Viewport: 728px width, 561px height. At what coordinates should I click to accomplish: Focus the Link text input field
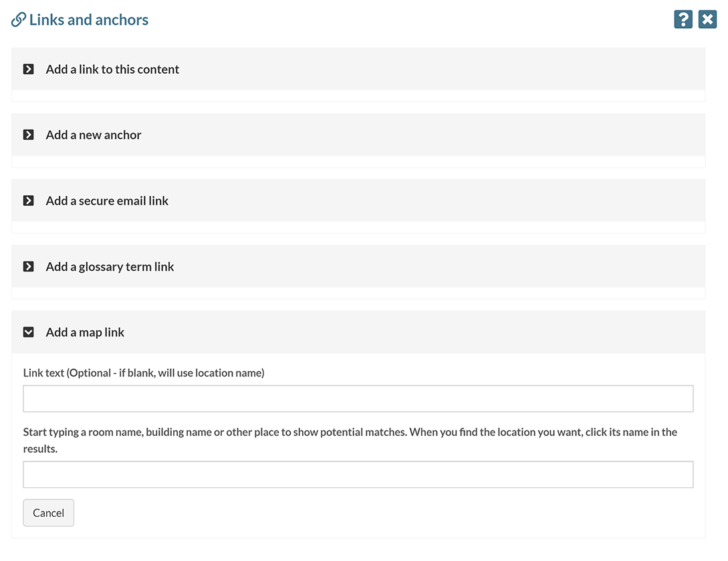click(358, 399)
